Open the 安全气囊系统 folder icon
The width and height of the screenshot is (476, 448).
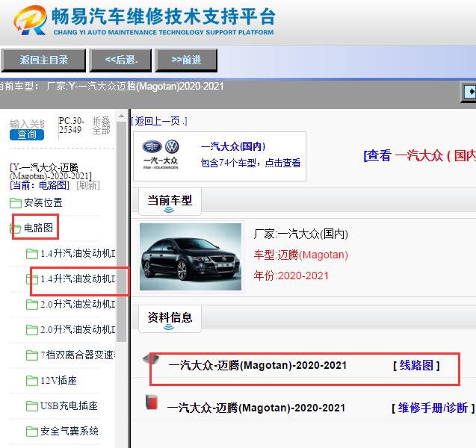[32, 432]
